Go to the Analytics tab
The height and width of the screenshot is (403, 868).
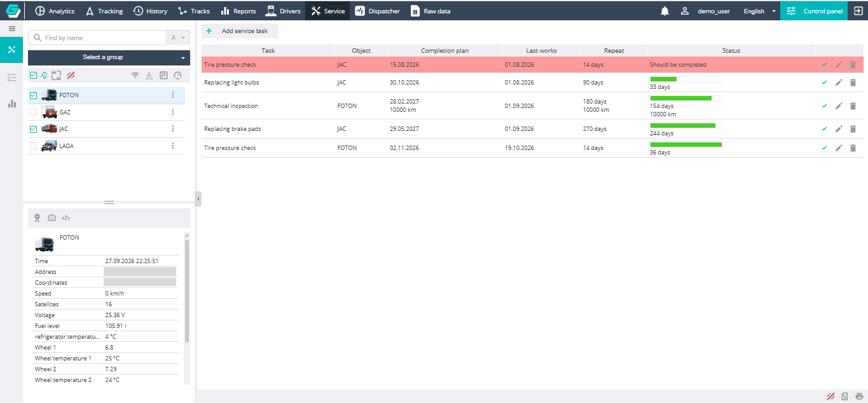55,11
